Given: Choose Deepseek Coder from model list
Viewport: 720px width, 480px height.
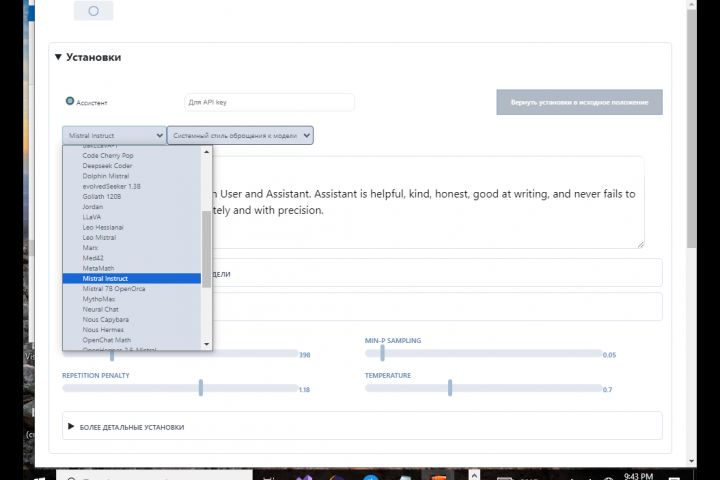Looking at the screenshot, I should pyautogui.click(x=107, y=165).
